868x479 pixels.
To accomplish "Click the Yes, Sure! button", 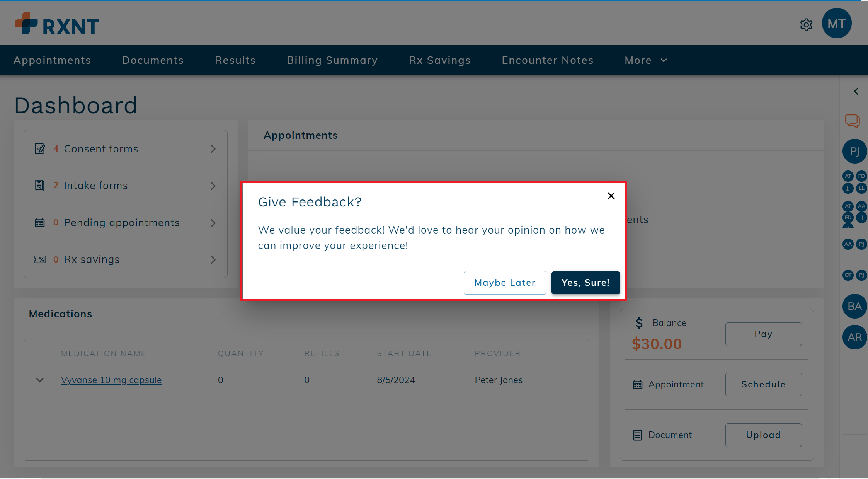I will (585, 283).
